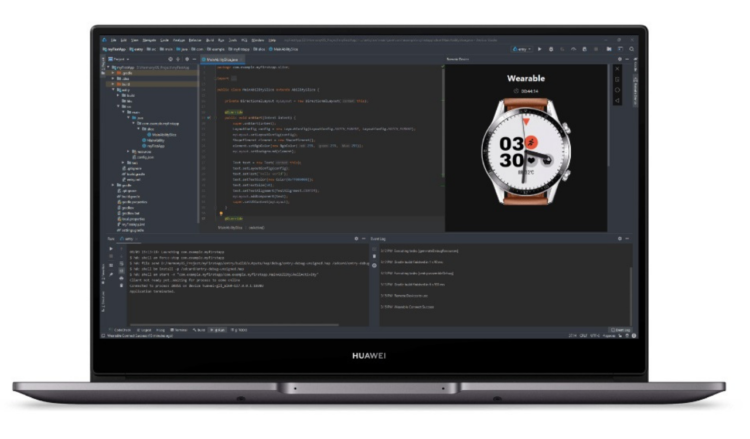Screen dimensions: 750x439
Task: Open the Tools menu
Action: click(x=232, y=40)
